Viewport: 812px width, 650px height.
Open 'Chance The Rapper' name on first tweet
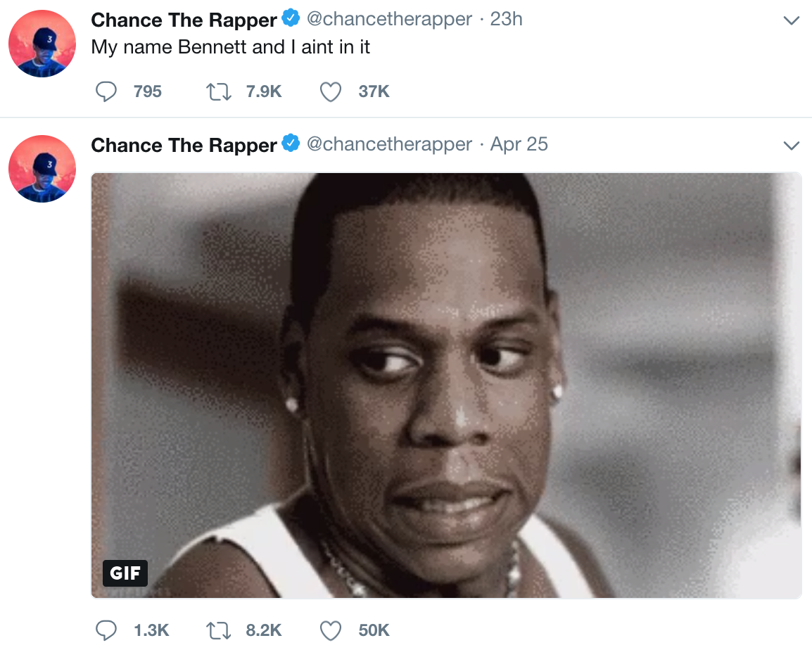click(x=184, y=20)
